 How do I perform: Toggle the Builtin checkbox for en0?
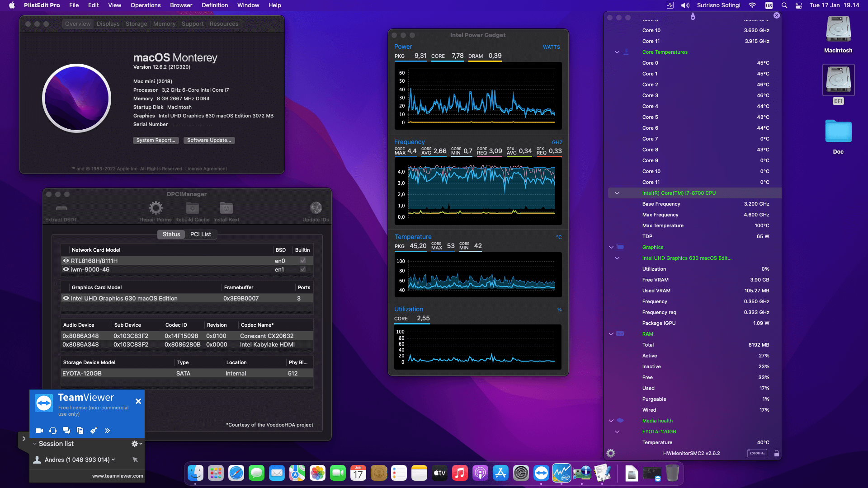(303, 261)
